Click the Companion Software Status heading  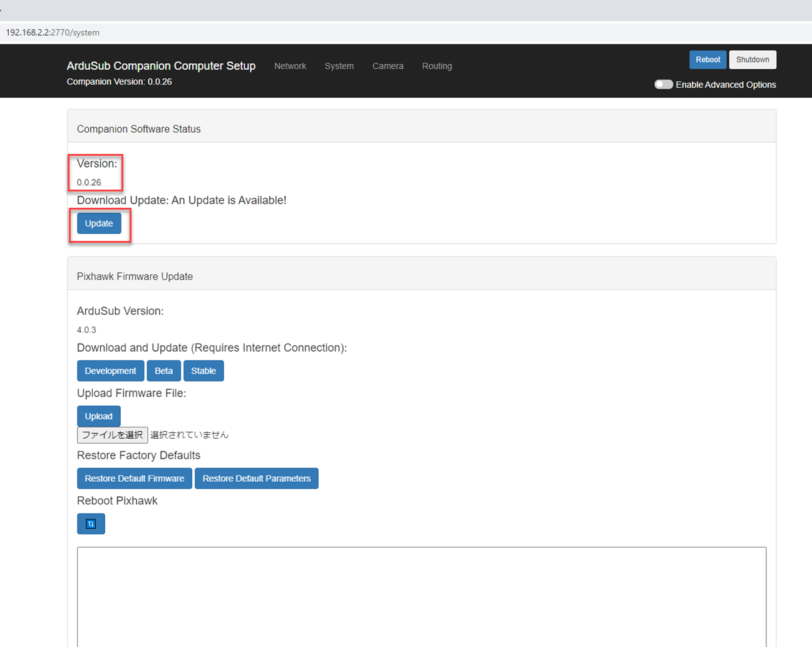coord(139,129)
